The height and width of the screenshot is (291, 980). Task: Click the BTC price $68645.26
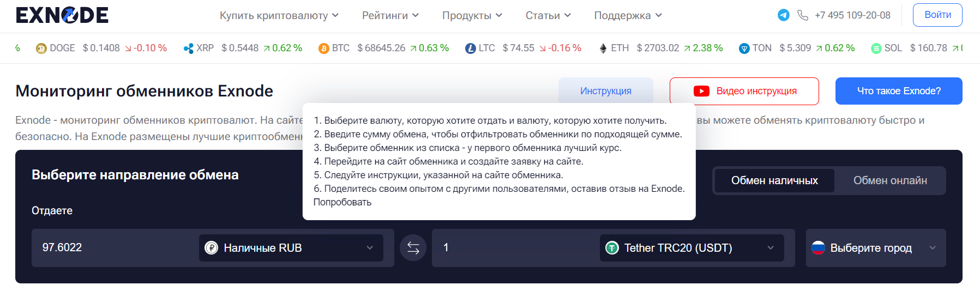tap(381, 48)
